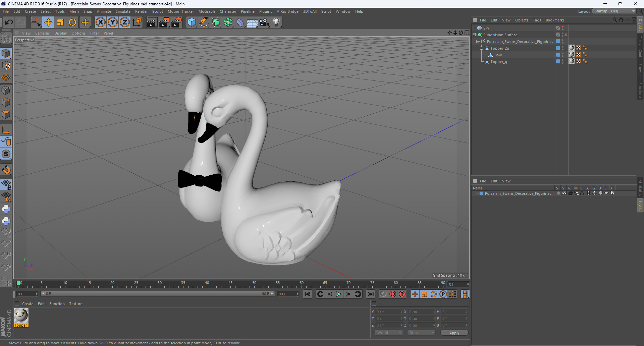Open material manager Create menu
Screen dimensions: 644x346
click(x=28, y=304)
